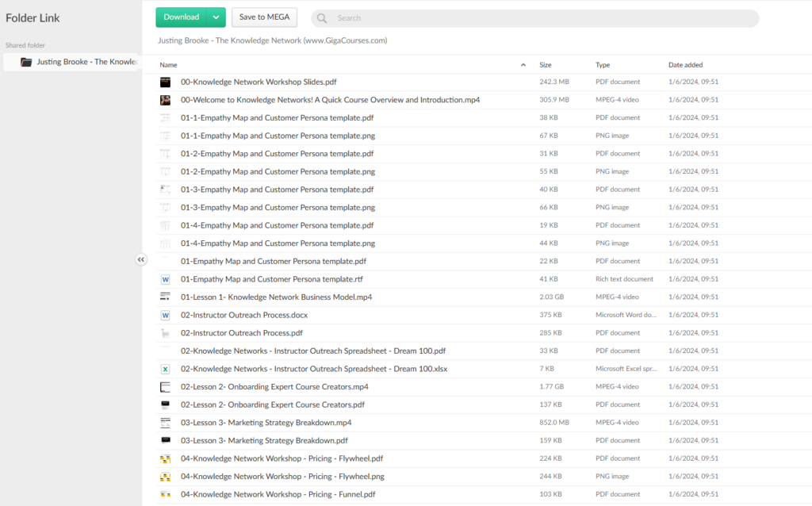
Task: Click the Pricing - Flywheel.png file icon
Action: click(x=165, y=477)
